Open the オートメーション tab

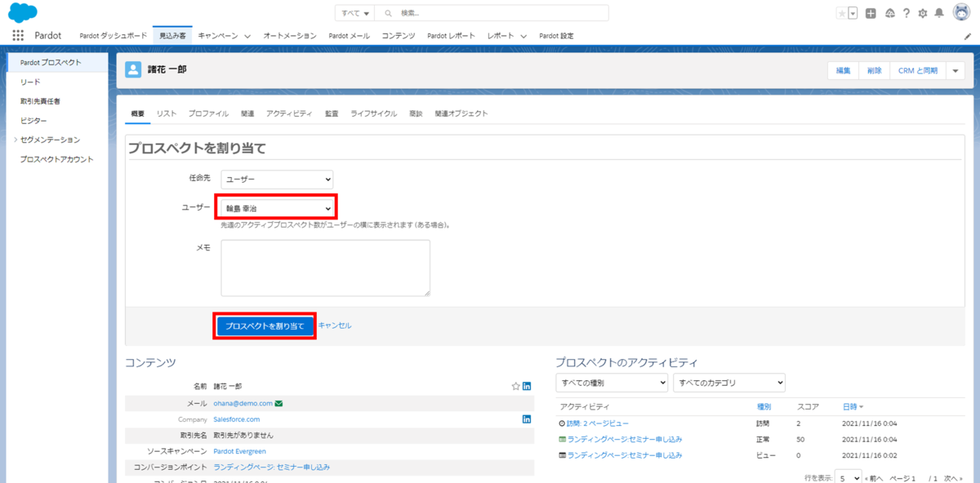click(x=290, y=36)
